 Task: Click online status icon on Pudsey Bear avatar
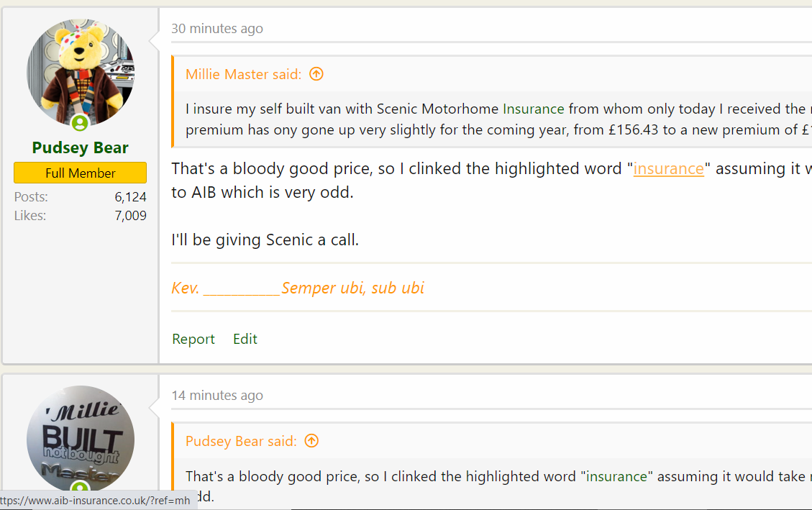point(81,123)
